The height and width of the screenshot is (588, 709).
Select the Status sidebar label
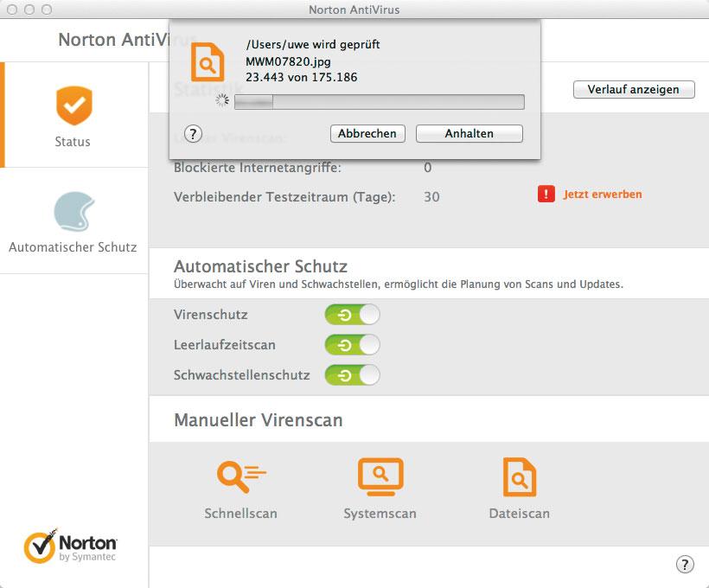[73, 142]
